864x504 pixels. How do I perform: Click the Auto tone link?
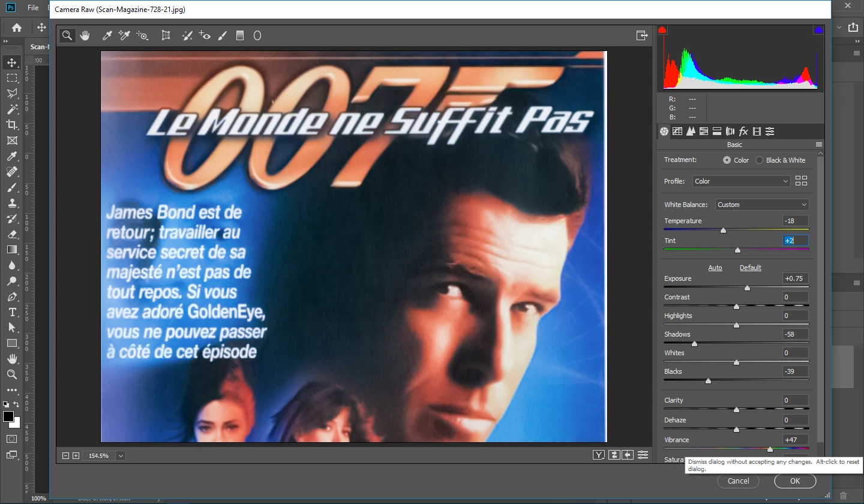[715, 268]
